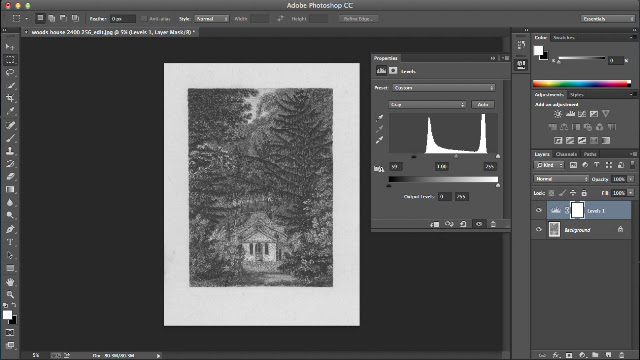Hide the Background layer
The height and width of the screenshot is (360, 640).
538,229
